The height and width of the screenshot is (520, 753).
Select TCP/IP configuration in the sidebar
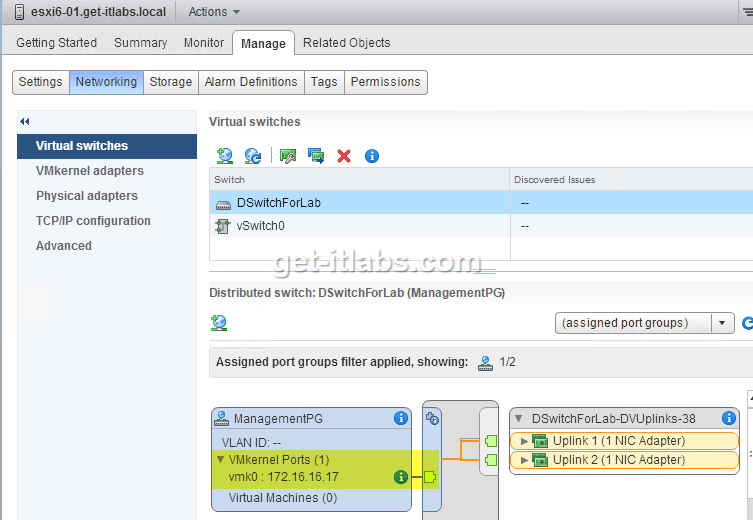point(107,221)
